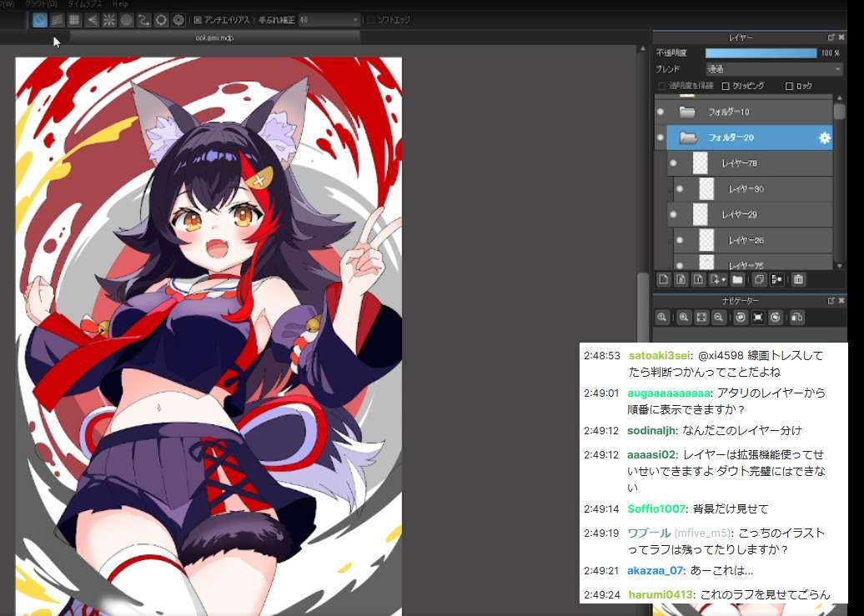Screen dimensions: 864x616
Task: Set Navigator zoom to 100 percent
Action: tap(662, 318)
